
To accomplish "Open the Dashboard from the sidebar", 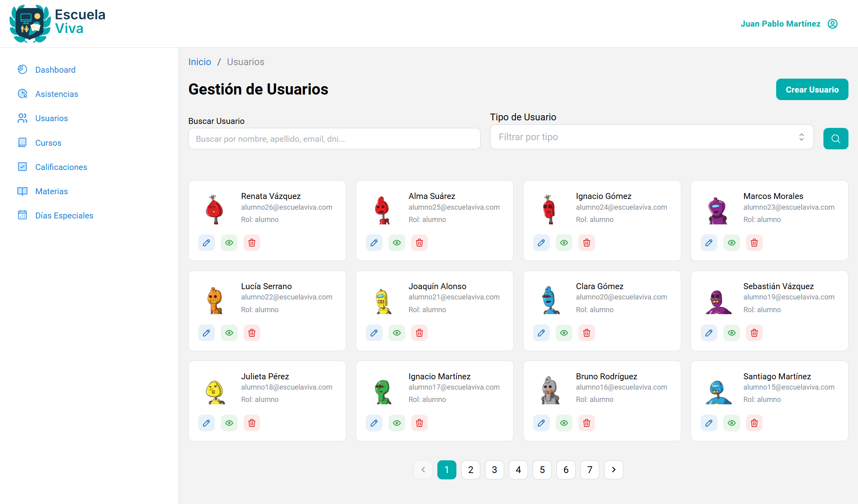I will (x=55, y=70).
